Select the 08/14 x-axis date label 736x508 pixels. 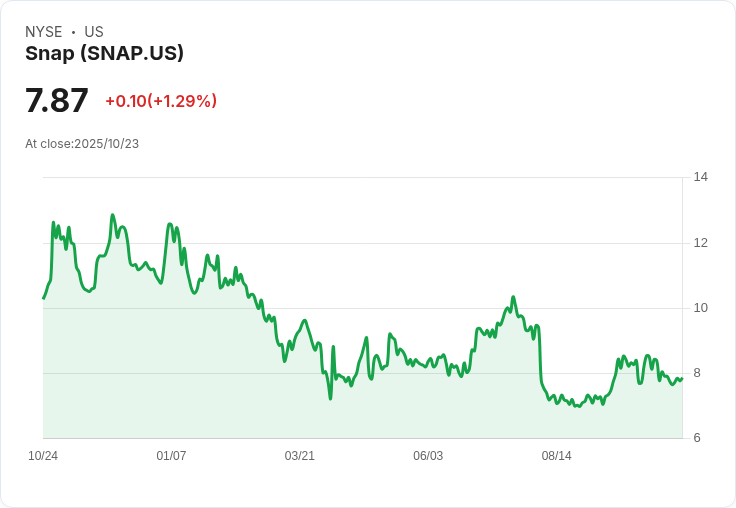tap(556, 456)
